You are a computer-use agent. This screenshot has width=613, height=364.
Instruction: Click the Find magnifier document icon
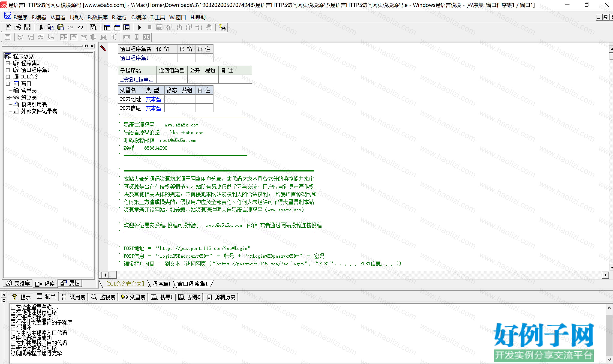tap(93, 27)
